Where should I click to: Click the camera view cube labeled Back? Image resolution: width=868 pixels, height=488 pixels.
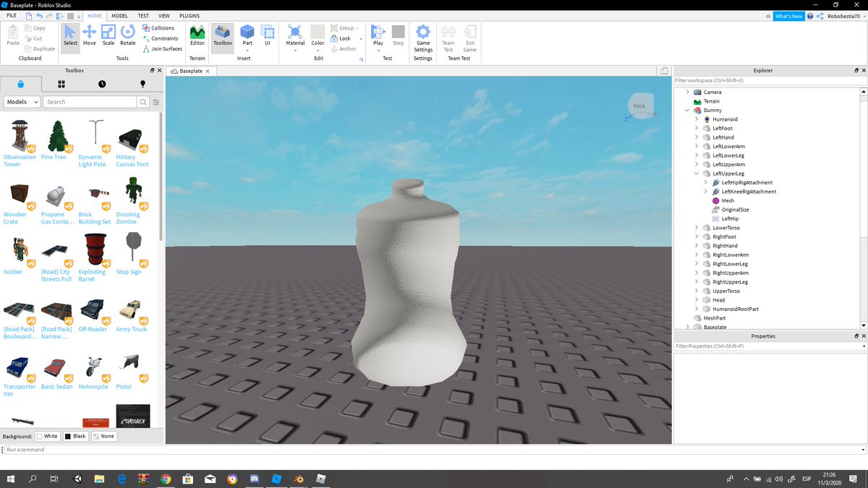pyautogui.click(x=640, y=106)
